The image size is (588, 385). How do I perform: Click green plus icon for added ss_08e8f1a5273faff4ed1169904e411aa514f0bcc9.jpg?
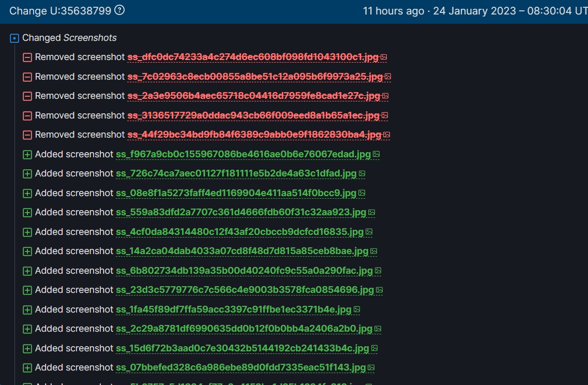[27, 193]
